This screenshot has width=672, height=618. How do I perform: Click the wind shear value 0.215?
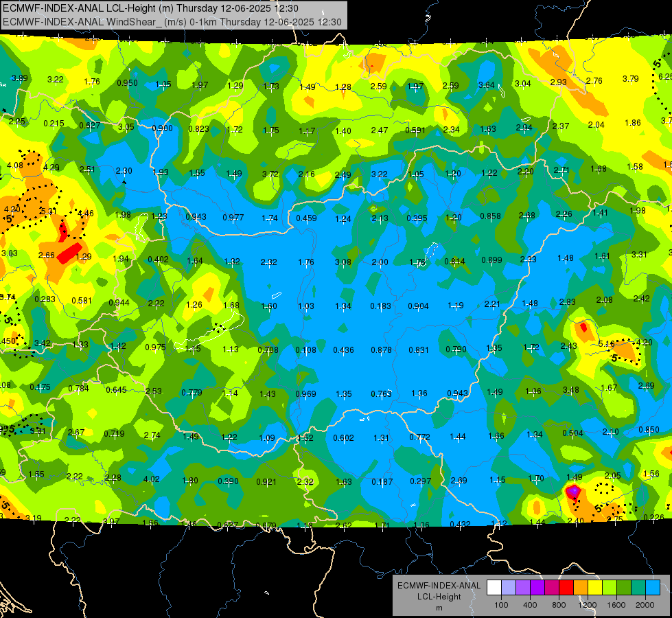pyautogui.click(x=54, y=124)
